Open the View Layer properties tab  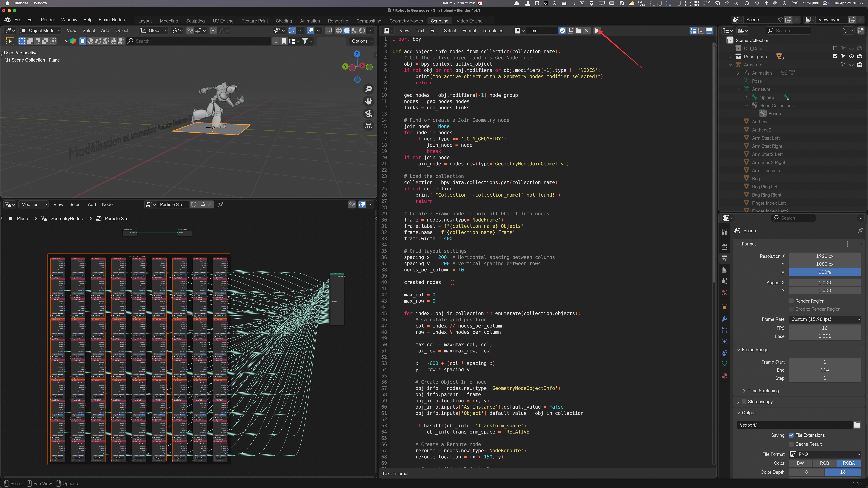(725, 269)
